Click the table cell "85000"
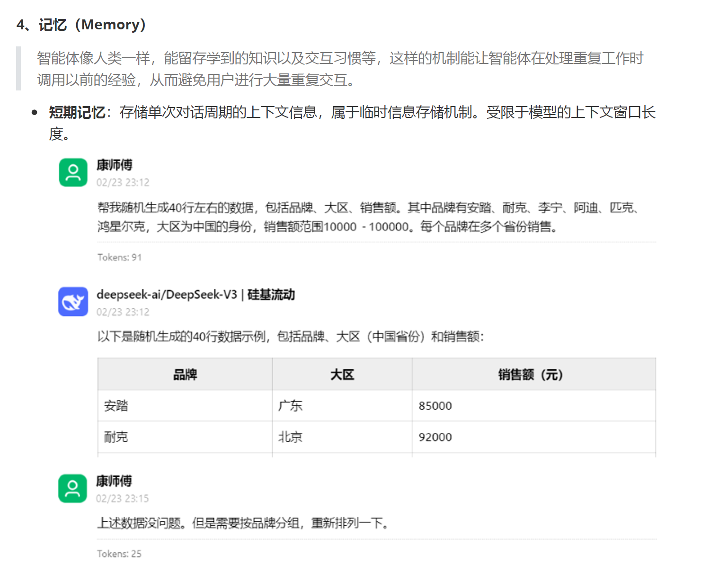Image resolution: width=728 pixels, height=573 pixels. click(x=534, y=406)
